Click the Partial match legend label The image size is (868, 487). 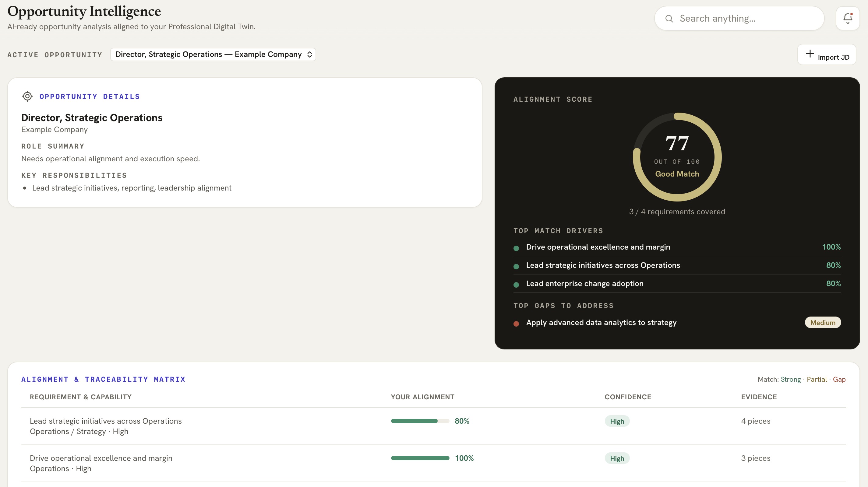point(817,379)
